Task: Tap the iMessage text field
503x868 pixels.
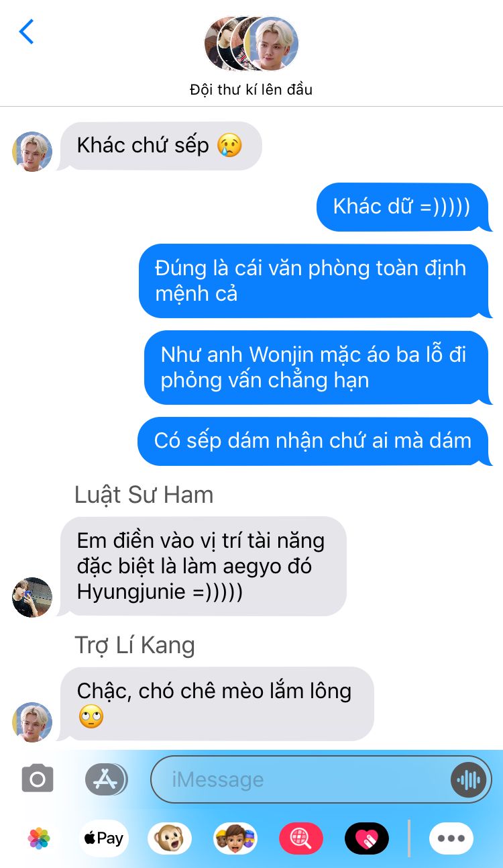Action: [x=302, y=779]
